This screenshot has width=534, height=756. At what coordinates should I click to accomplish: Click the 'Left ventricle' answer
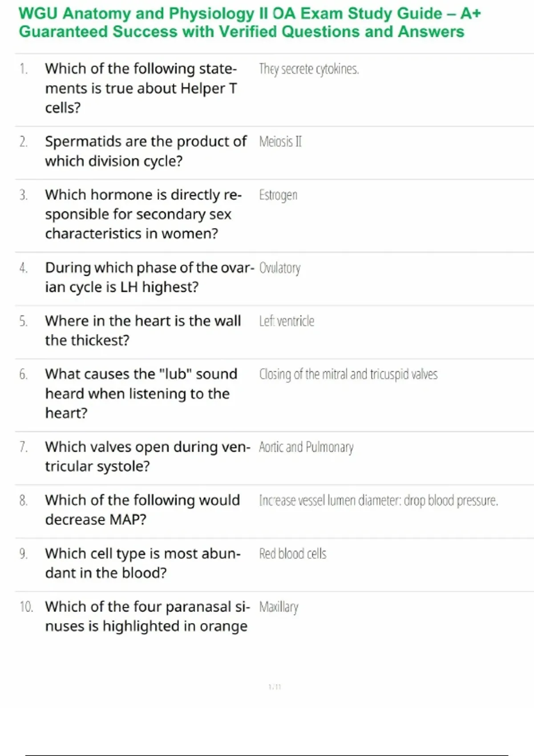click(287, 321)
